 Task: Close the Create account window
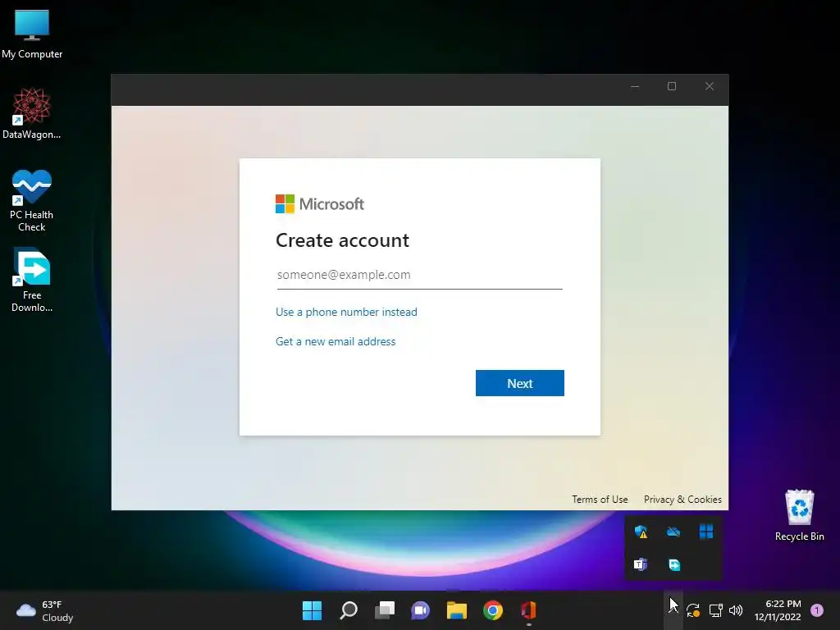click(x=710, y=86)
